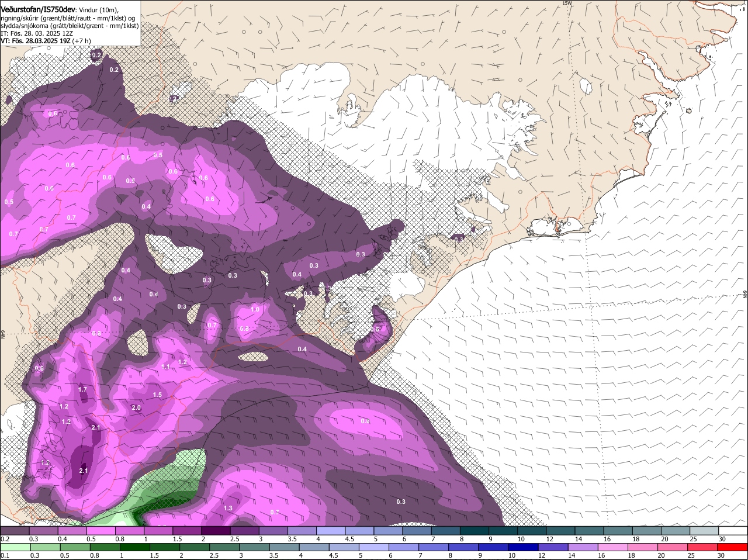Click the dark teal upper swatch from 8 to 9
Image resolution: width=748 pixels, height=560 pixels.
coord(474,531)
